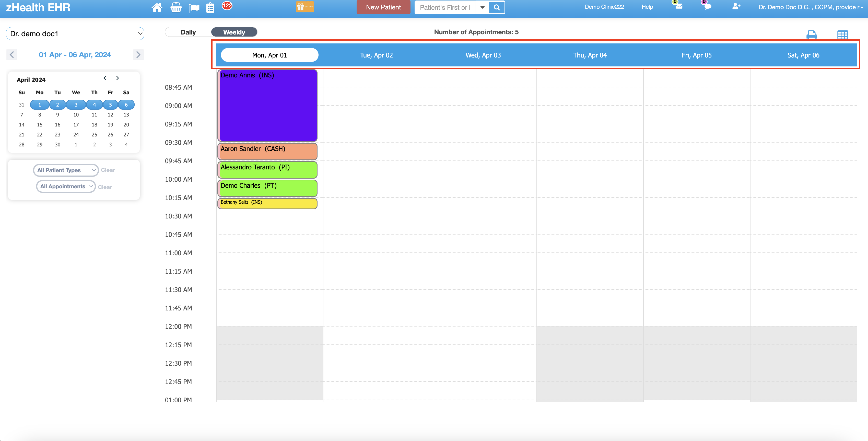Open the All Appointments filter dropdown
Screen dimensions: 868x441
[x=66, y=186]
